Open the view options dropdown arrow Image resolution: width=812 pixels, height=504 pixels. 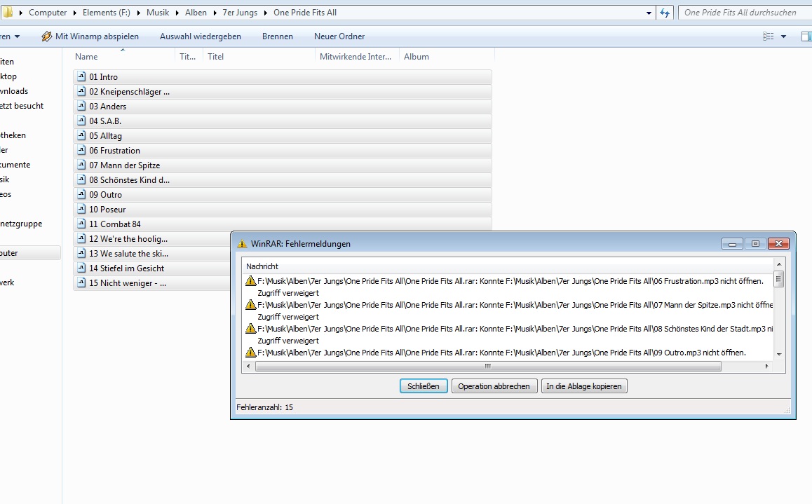(x=783, y=36)
